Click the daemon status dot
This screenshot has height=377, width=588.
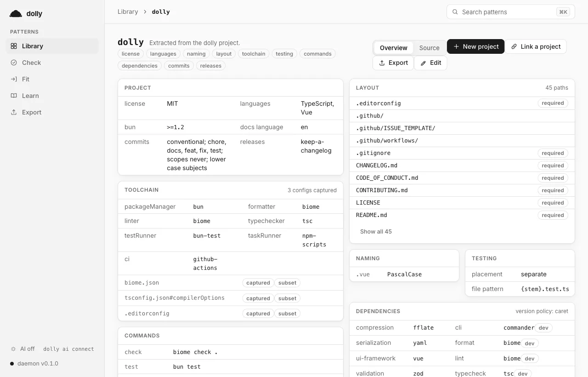pos(12,364)
